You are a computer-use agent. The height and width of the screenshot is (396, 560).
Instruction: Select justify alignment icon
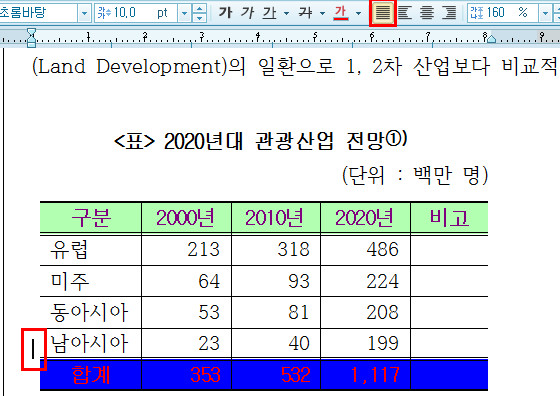[382, 13]
